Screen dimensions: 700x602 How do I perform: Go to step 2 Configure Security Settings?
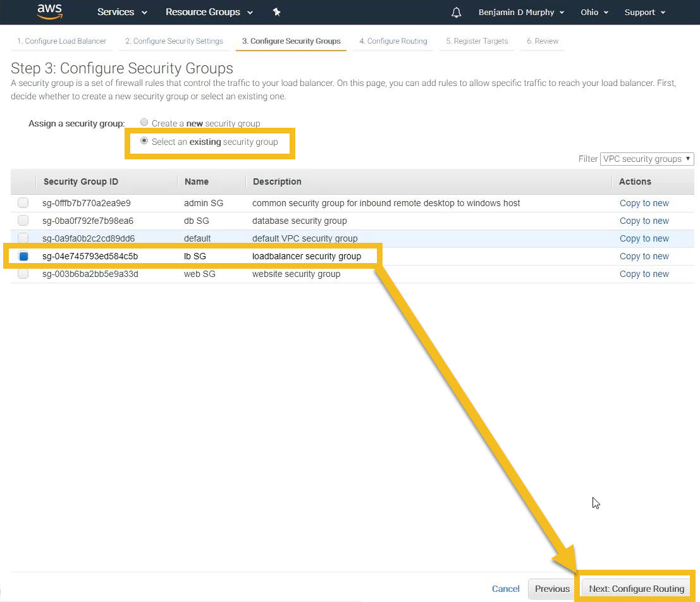click(x=174, y=41)
